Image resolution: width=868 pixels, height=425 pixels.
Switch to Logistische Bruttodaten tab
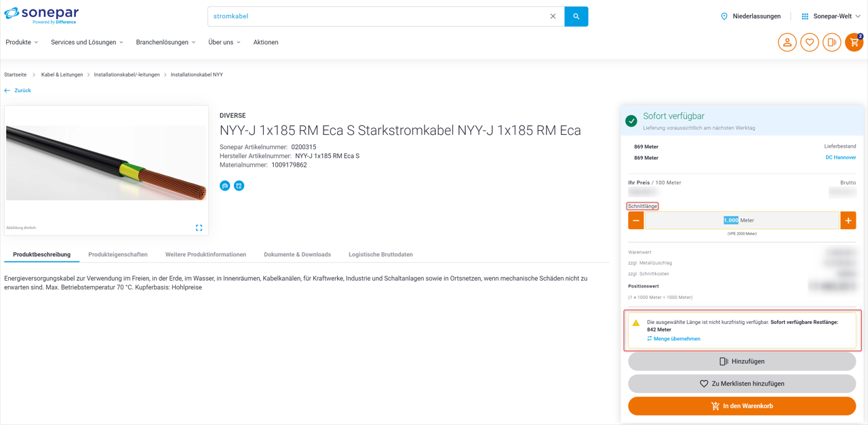(x=380, y=255)
